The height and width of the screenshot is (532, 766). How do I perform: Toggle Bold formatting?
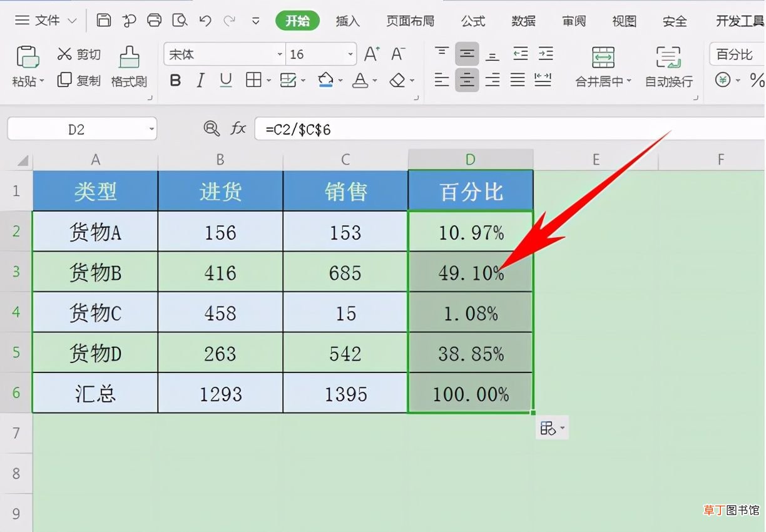click(x=176, y=80)
